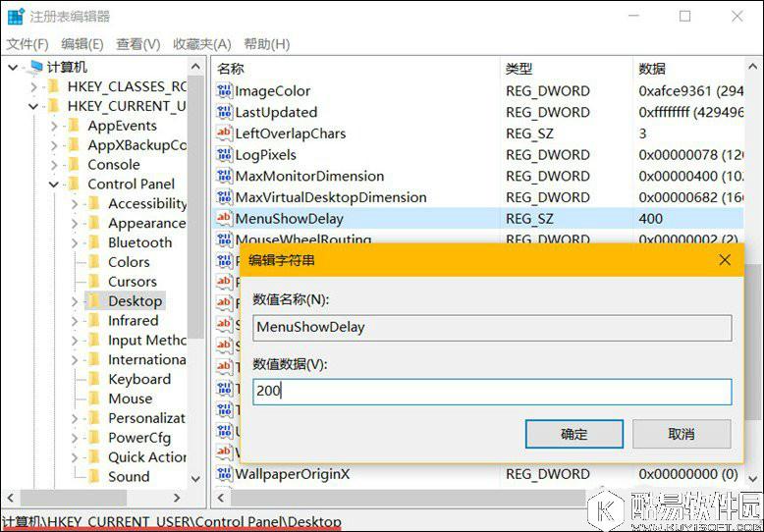Expand the Personalization key
Image resolution: width=764 pixels, height=532 pixels.
coord(75,418)
